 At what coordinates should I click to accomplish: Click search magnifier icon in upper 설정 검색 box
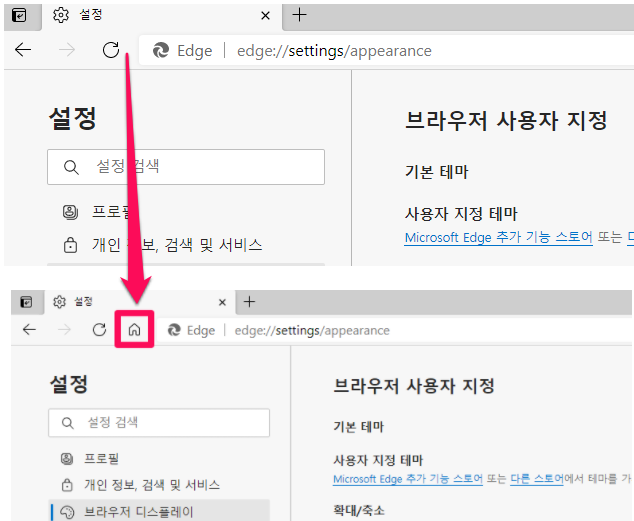pyautogui.click(x=71, y=167)
